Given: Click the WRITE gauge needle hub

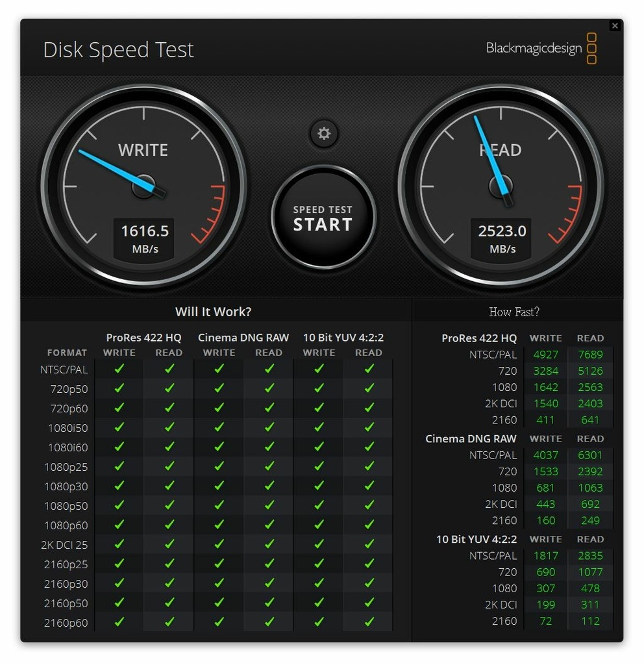Looking at the screenshot, I should [143, 186].
